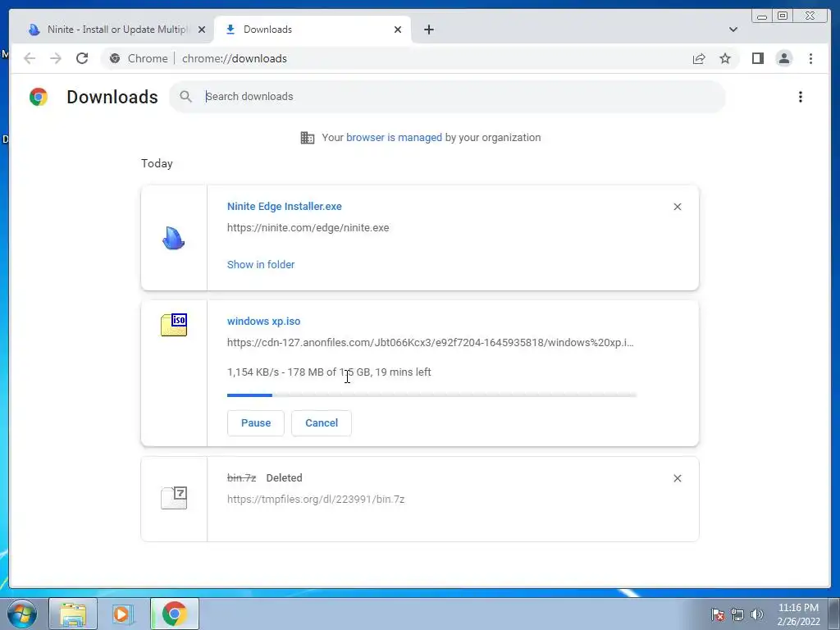
Task: Pause the windows xp.iso download
Action: tap(256, 423)
